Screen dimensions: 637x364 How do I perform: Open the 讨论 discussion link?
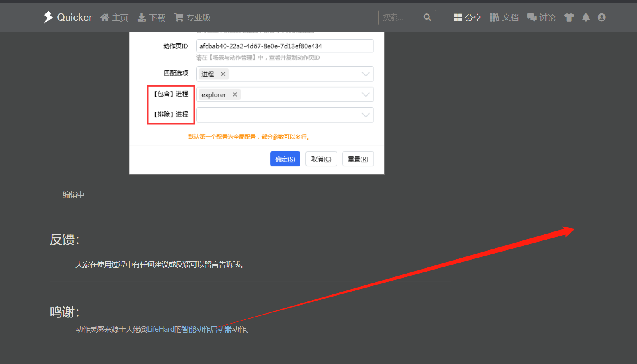tap(541, 17)
